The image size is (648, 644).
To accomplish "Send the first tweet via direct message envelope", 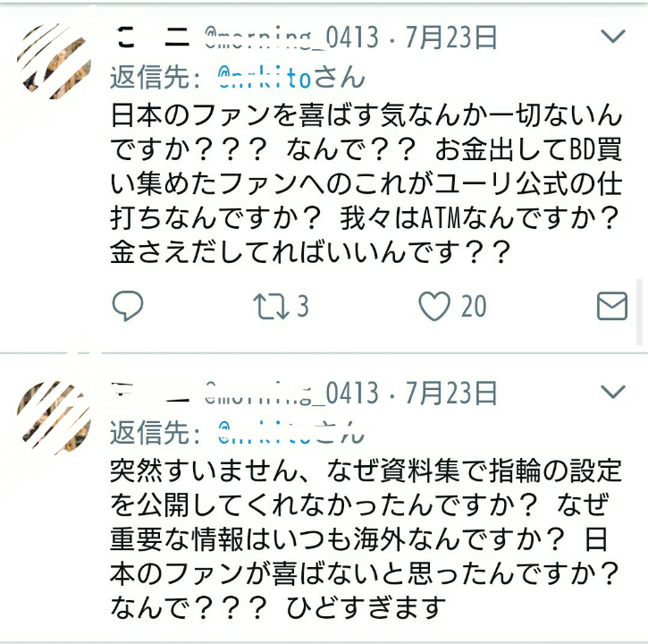I will coord(612,306).
